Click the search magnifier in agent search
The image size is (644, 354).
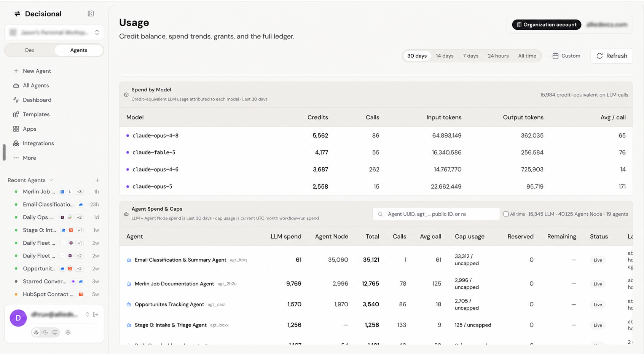click(380, 214)
